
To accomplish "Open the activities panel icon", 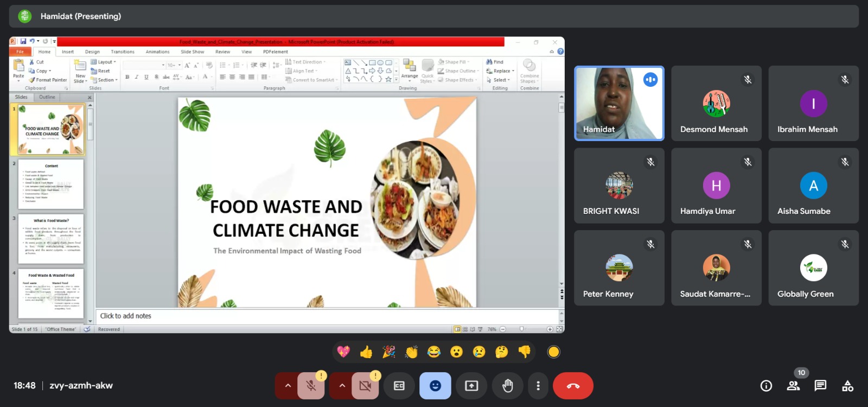I will 847,386.
